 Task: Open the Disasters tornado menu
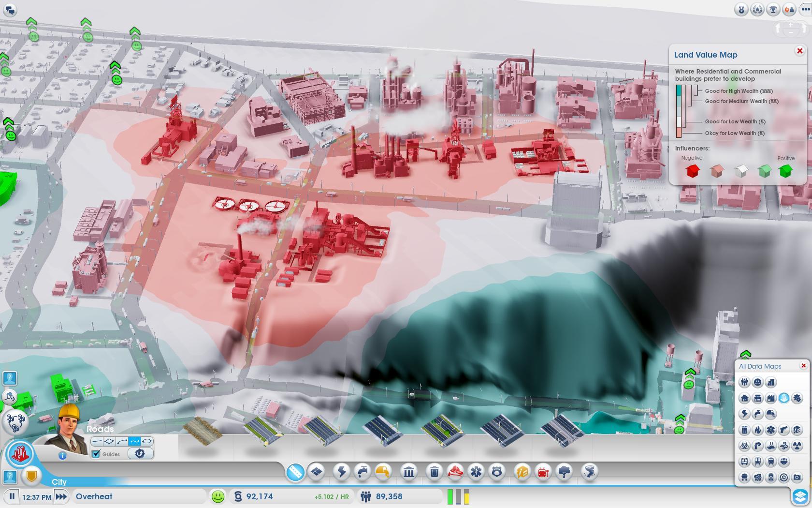(x=589, y=471)
